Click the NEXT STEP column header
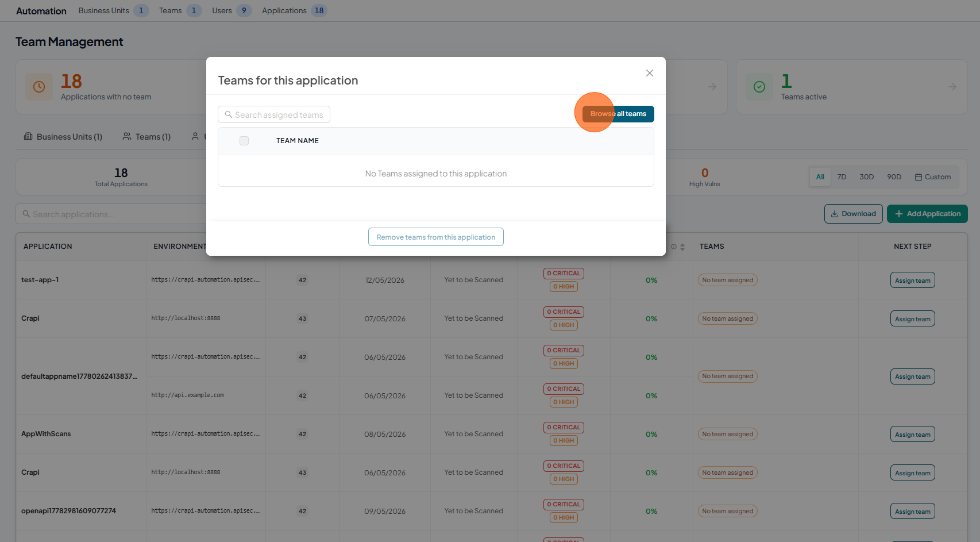Image resolution: width=980 pixels, height=542 pixels. click(913, 247)
